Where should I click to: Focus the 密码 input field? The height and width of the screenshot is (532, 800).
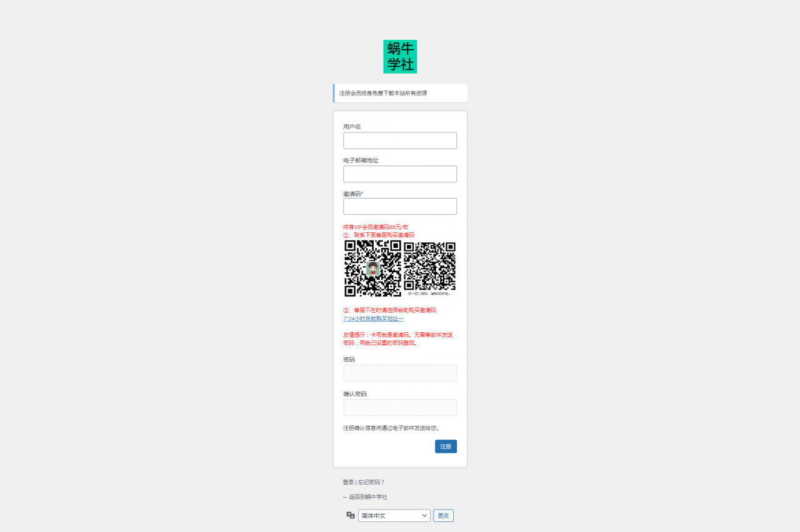pyautogui.click(x=400, y=373)
